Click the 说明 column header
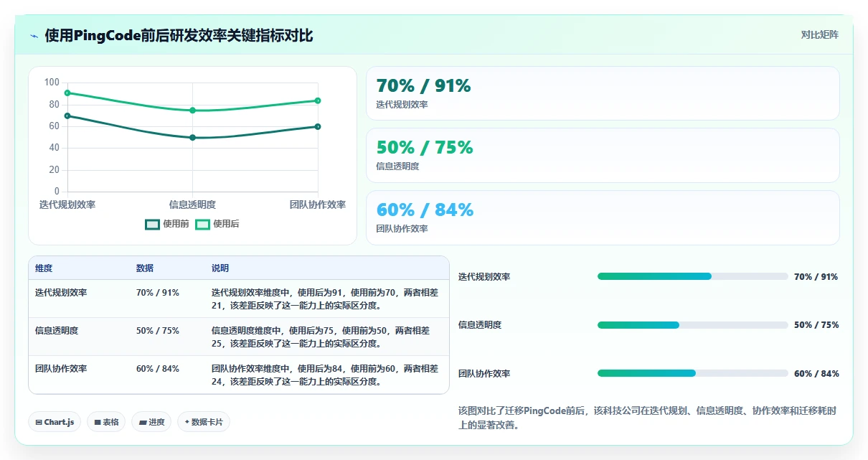Viewport: 868px width, 460px height. coord(220,268)
